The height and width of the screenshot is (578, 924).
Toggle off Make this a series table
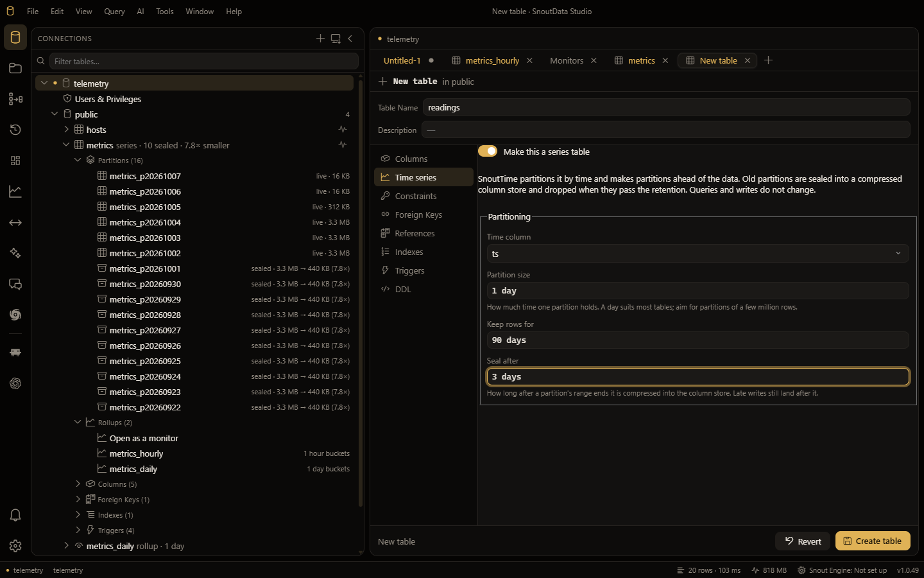tap(488, 151)
